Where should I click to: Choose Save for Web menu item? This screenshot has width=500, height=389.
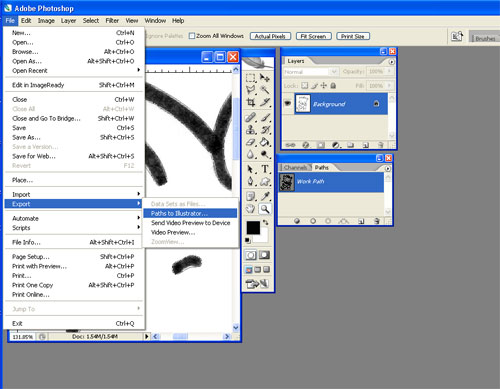[74, 156]
